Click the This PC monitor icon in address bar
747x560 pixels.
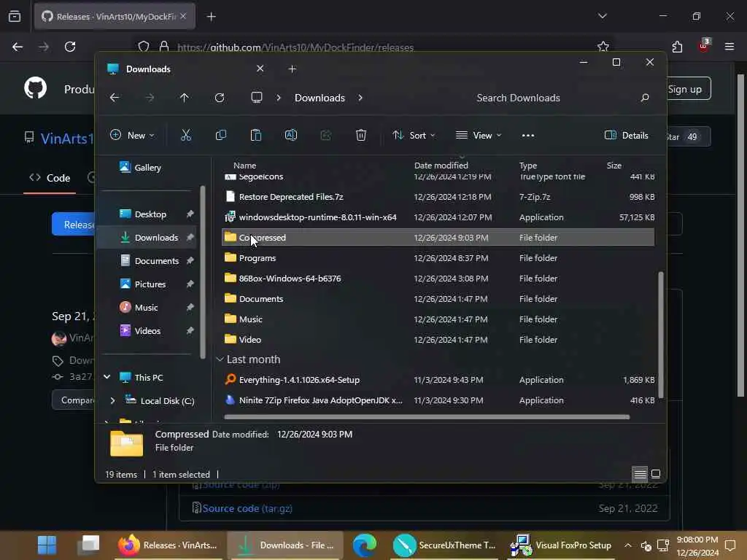257,98
